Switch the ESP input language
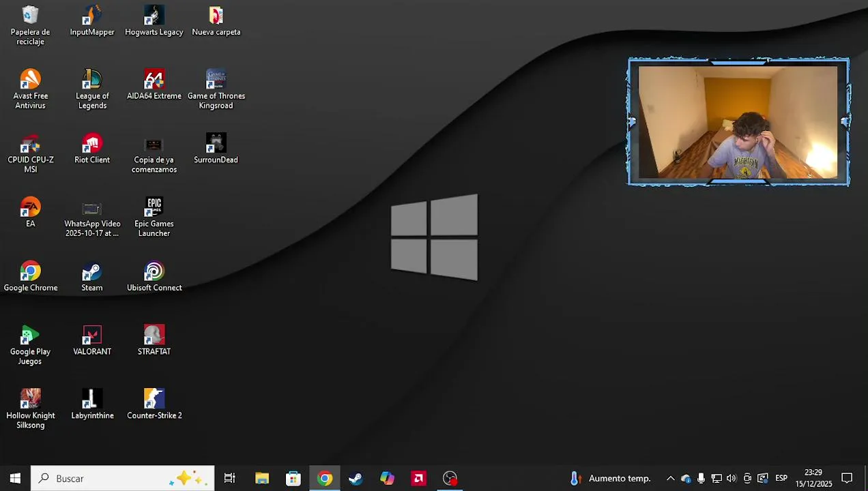 click(x=781, y=478)
